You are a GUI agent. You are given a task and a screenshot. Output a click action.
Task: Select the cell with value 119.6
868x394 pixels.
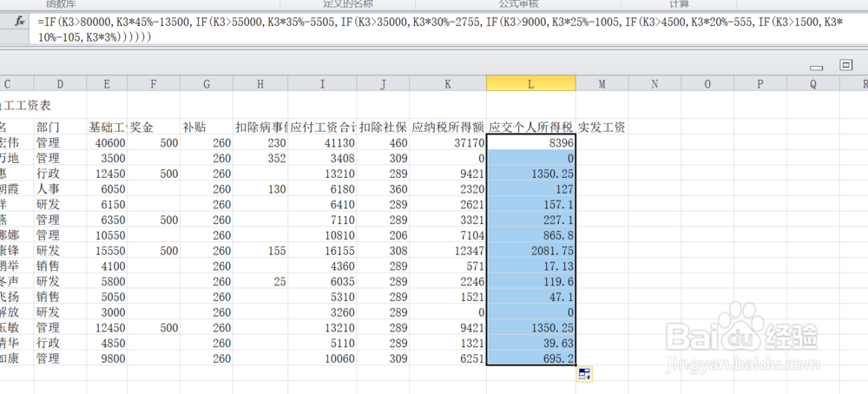tap(531, 282)
